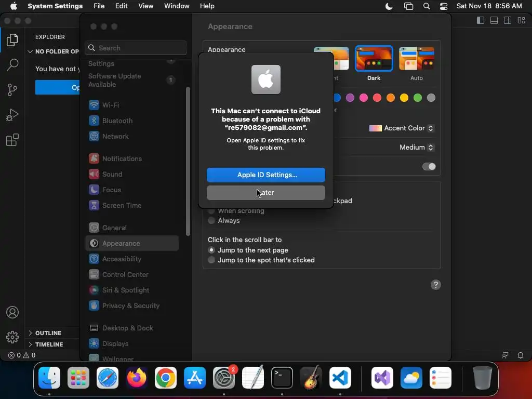
Task: Click the Focus moon icon in menu bar
Action: tap(389, 6)
